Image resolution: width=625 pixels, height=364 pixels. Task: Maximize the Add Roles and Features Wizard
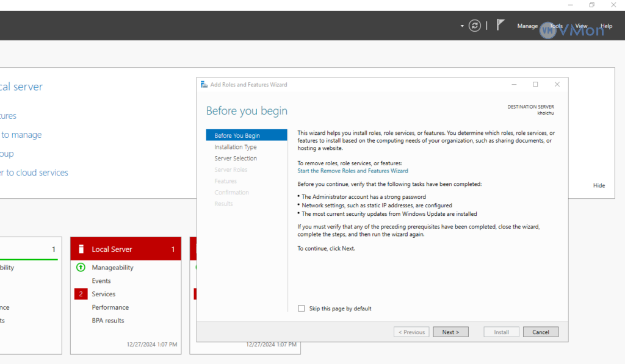tap(535, 84)
